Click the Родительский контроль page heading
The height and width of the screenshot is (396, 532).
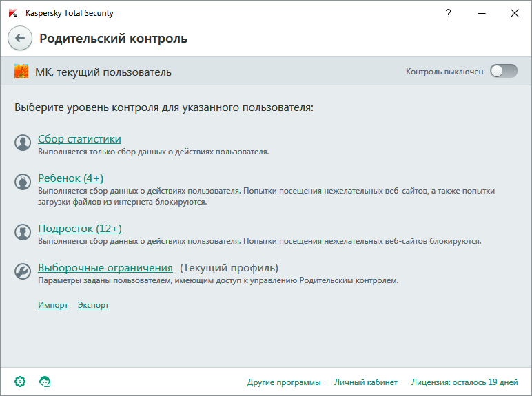pyautogui.click(x=113, y=39)
